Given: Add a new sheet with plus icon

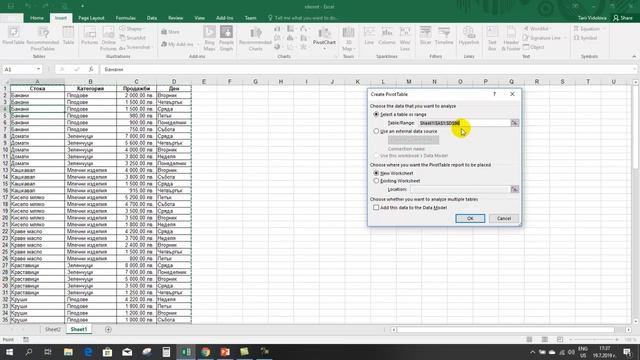Looking at the screenshot, I should tap(108, 329).
